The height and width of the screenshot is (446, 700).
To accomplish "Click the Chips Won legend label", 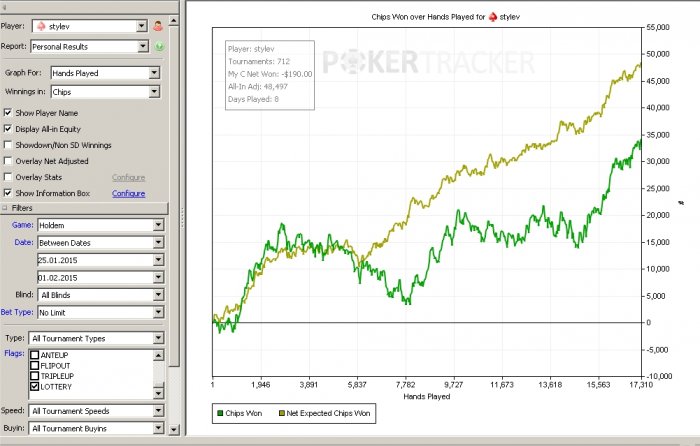I will pos(244,413).
